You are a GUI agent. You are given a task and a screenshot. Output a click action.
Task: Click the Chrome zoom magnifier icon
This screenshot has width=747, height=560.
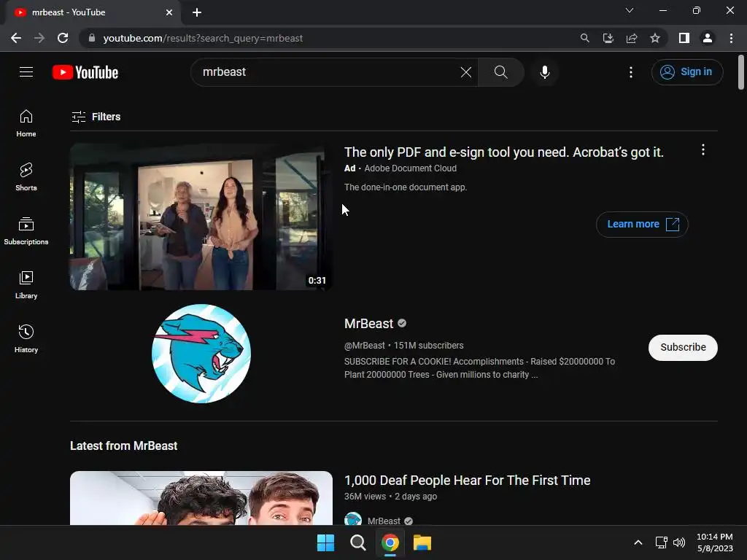584,38
